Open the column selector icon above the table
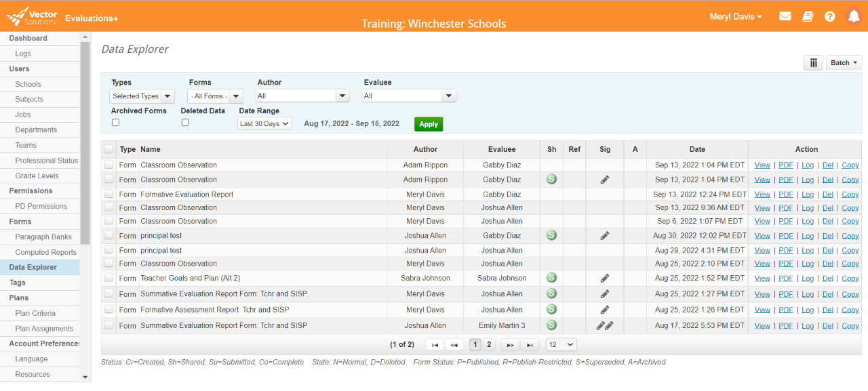Viewport: 868px width, 391px height. (813, 62)
